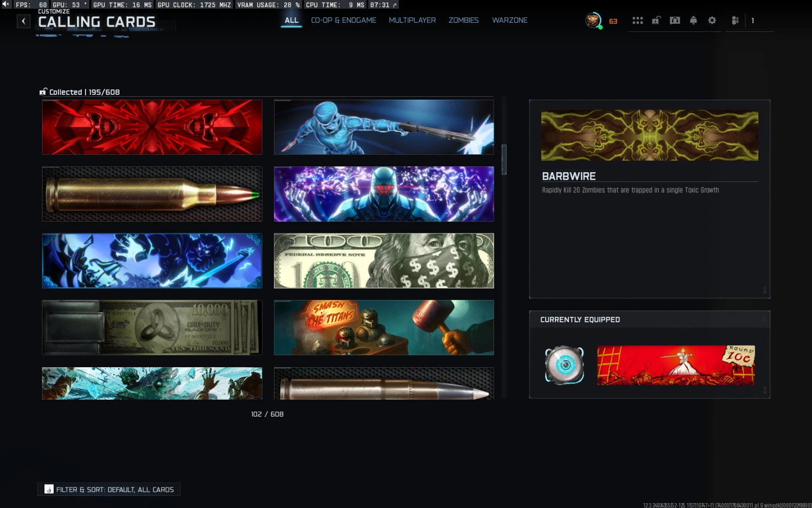
Task: Select the teal zombie battle scene card
Action: 152,383
